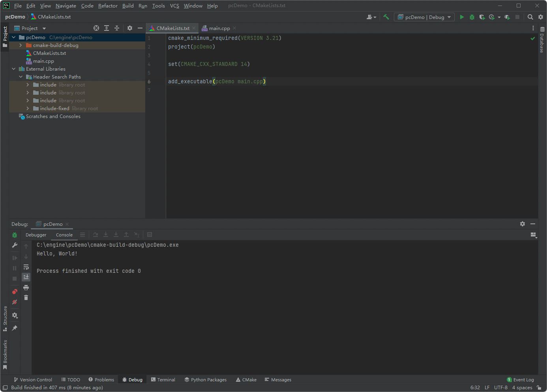This screenshot has width=547, height=392.
Task: Toggle Mute Breakpoints icon
Action: 15,302
